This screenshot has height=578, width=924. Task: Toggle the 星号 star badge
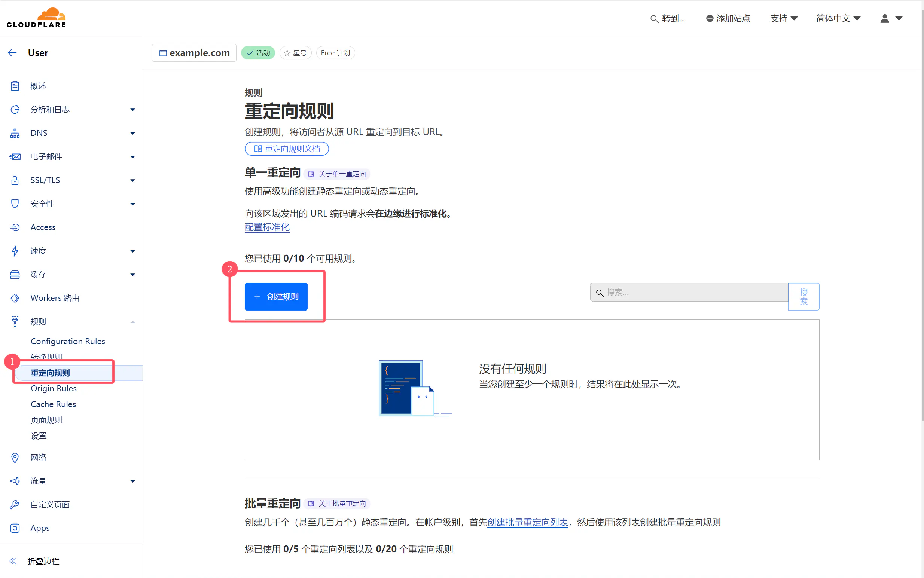[x=295, y=53]
